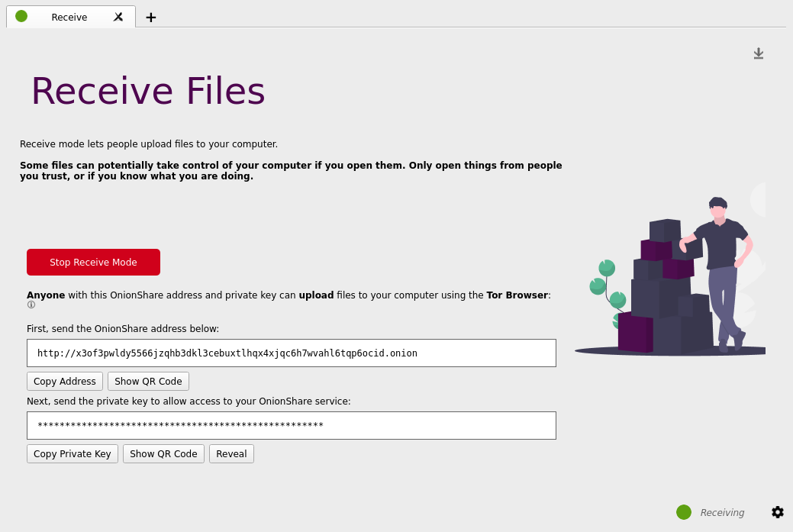Open settings via the gear icon
793x532 pixels.
pyautogui.click(x=777, y=512)
